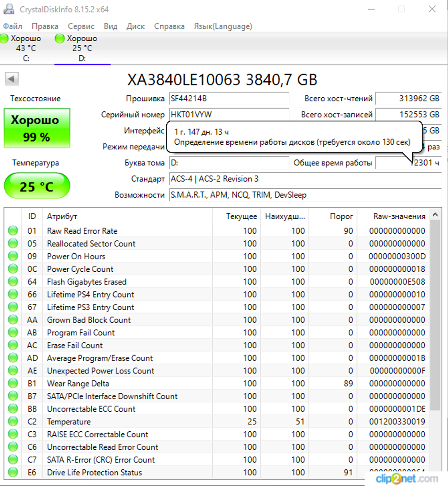Image resolution: width=448 pixels, height=486 pixels.
Task: Click status icon of Power On Hours
Action: click(13, 256)
